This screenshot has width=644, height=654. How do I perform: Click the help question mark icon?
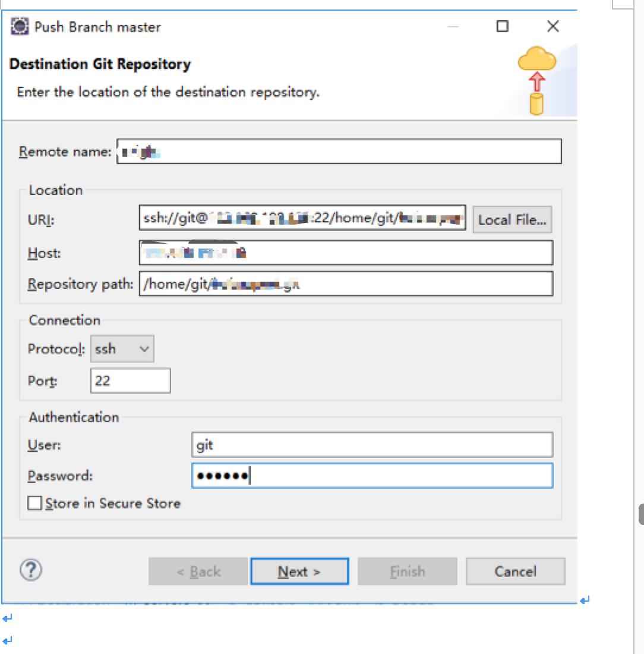[31, 571]
